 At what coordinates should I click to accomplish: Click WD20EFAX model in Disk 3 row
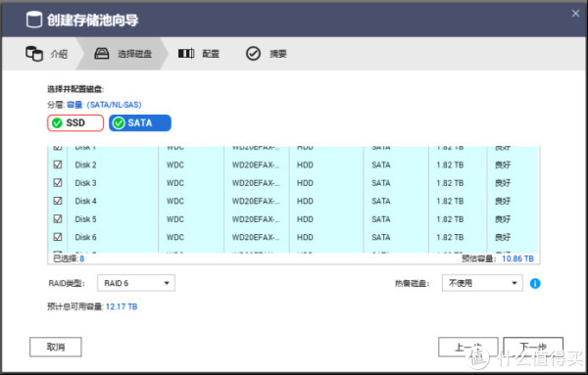coord(256,183)
